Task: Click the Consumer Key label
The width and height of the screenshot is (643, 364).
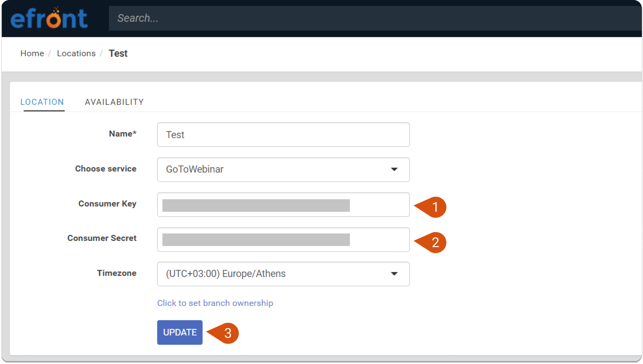Action: (x=108, y=204)
